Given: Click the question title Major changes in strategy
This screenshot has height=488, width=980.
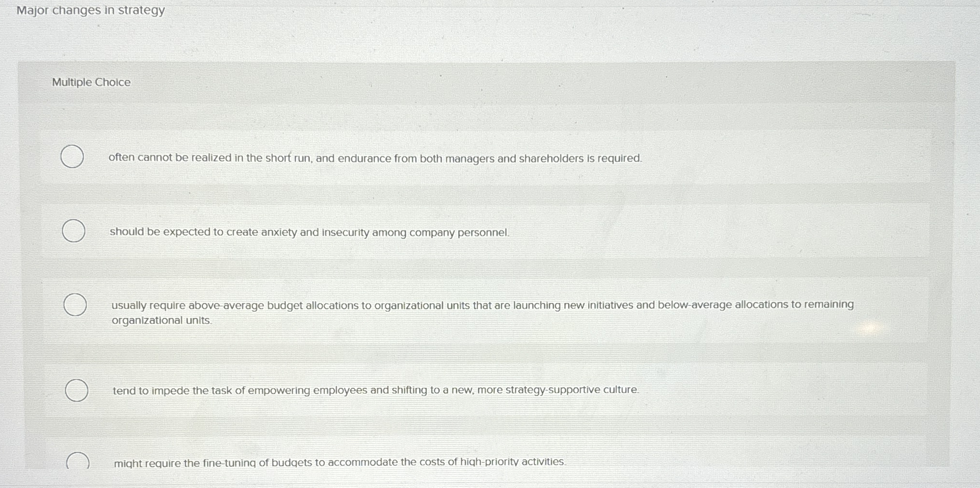Looking at the screenshot, I should pyautogui.click(x=91, y=10).
